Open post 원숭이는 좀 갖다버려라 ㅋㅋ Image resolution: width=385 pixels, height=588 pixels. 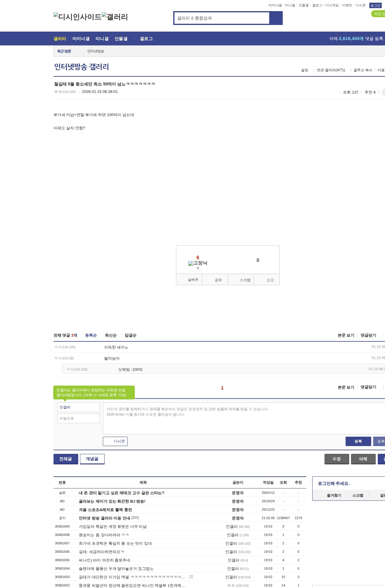click(x=104, y=535)
